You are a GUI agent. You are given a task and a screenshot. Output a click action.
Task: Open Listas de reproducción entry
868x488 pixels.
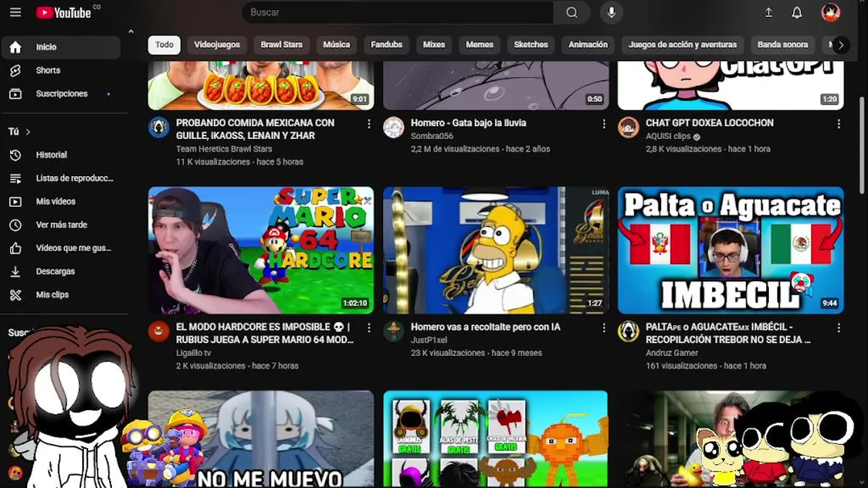pos(60,178)
